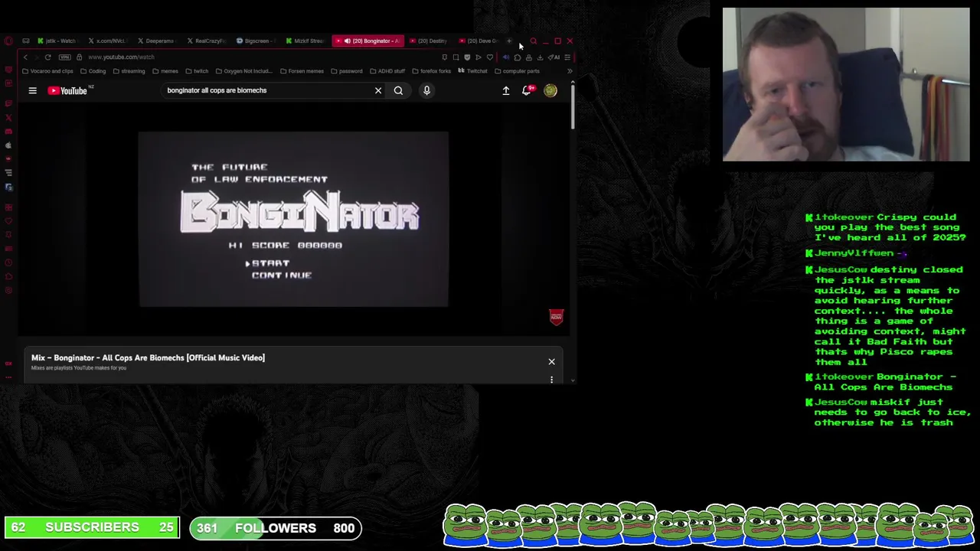This screenshot has width=980, height=551.
Task: Click the Bonginator video player
Action: point(294,219)
